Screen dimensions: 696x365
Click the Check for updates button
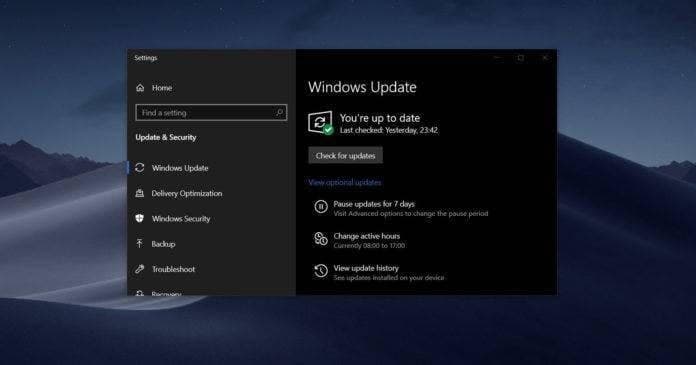tap(345, 155)
